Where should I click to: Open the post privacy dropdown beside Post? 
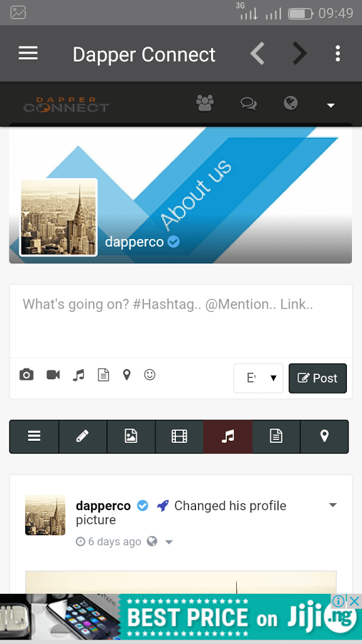pos(258,379)
